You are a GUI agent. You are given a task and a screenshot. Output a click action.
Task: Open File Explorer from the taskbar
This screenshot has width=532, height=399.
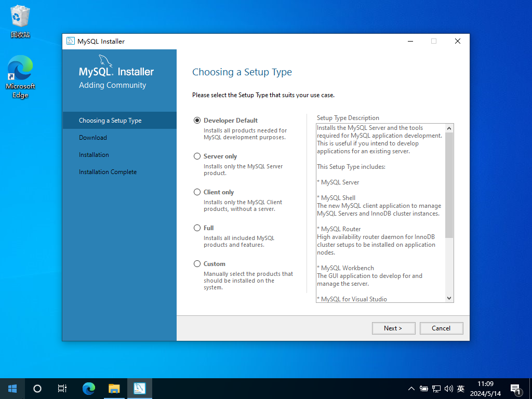[x=114, y=388]
